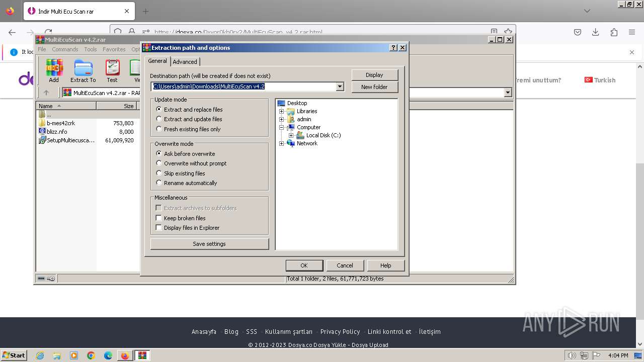
Task: Open File Explorer from taskbar
Action: coord(57,355)
